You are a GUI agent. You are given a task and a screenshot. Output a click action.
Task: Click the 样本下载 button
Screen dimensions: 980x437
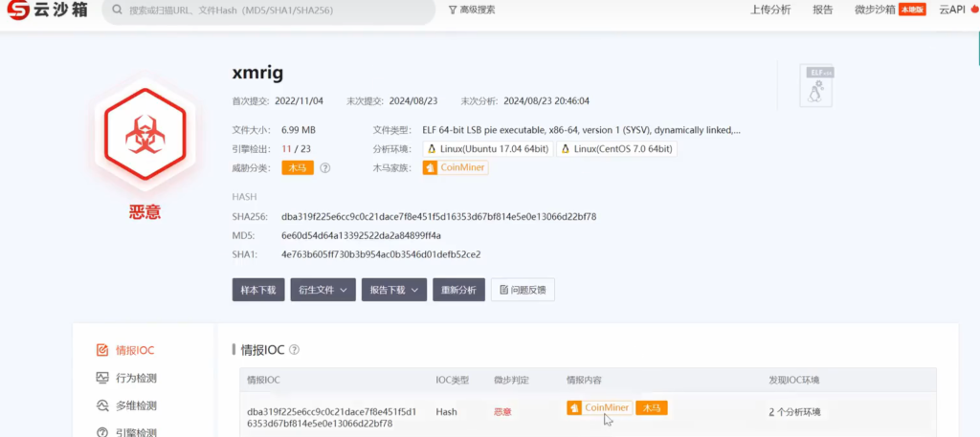click(x=258, y=290)
